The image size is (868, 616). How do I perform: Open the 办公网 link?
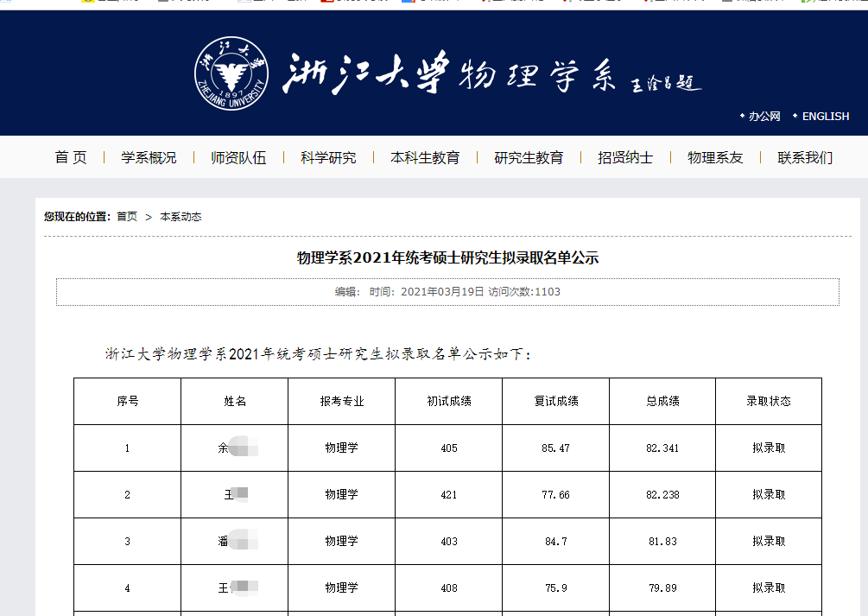(764, 116)
